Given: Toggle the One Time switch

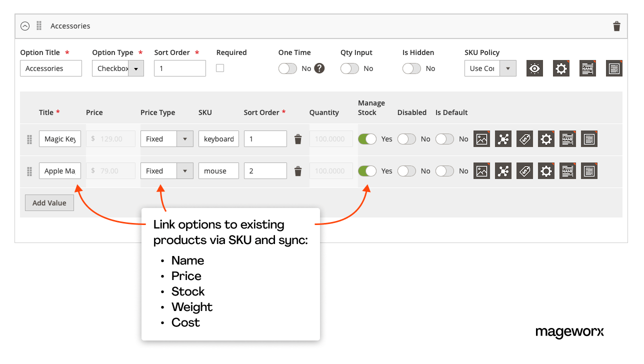Looking at the screenshot, I should [287, 68].
